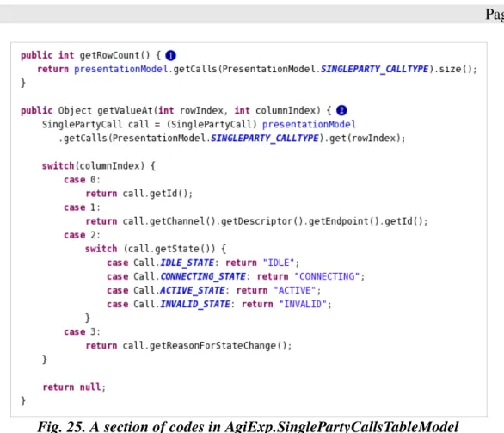This screenshot has height=433, width=504.
Task: Click the "case 2:" label
Action: click(82, 235)
